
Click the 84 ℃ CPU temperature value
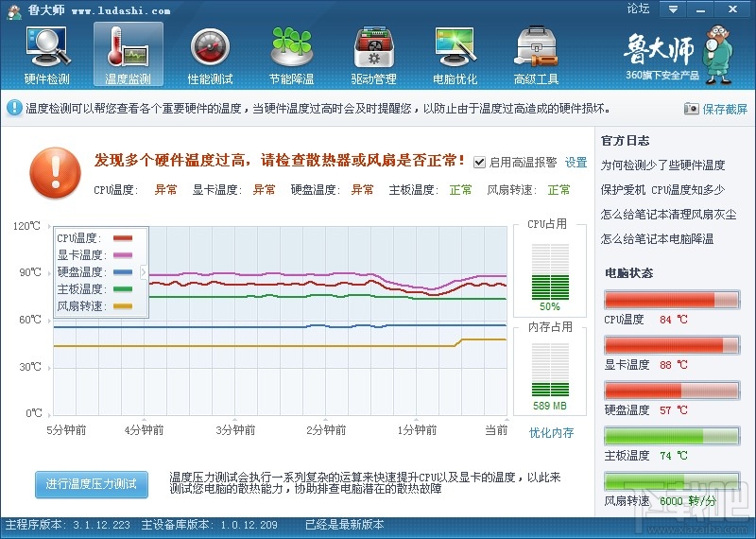coord(674,320)
